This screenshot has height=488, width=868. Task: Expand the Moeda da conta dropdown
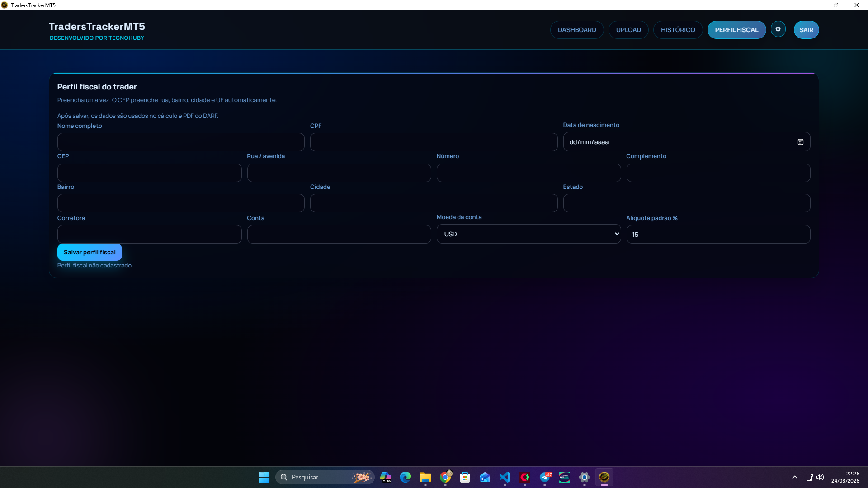coord(528,234)
